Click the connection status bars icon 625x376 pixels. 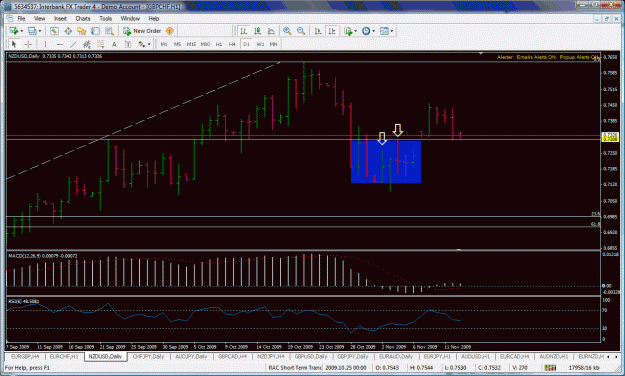(550, 368)
